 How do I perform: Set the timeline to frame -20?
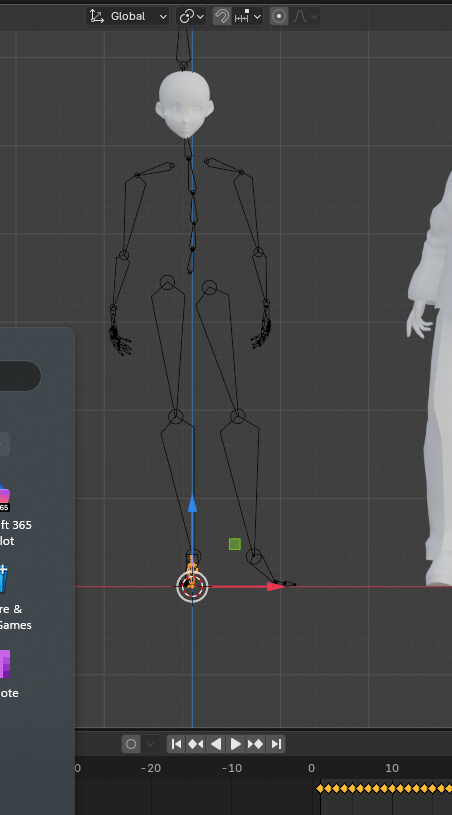coord(151,768)
